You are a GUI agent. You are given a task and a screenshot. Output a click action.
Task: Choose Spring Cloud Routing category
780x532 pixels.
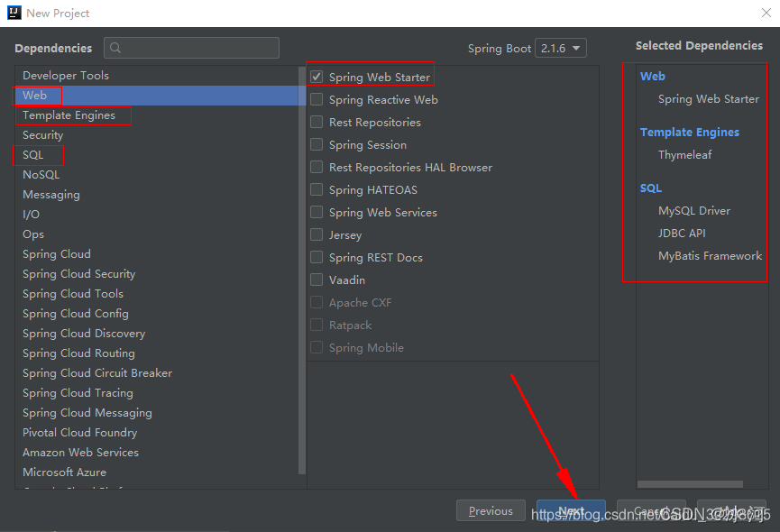point(157,353)
